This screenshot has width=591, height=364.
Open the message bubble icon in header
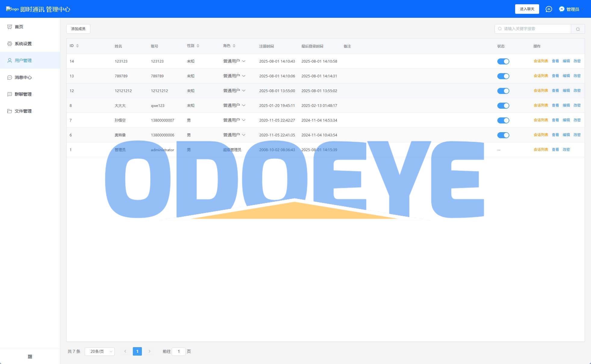(549, 9)
